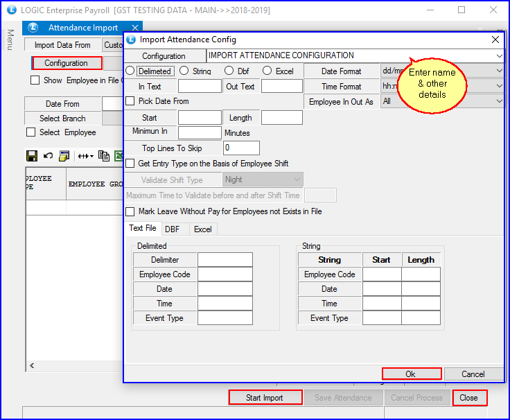Viewport: 510px width, 420px height.
Task: Click Ok to save configuration
Action: pyautogui.click(x=412, y=374)
